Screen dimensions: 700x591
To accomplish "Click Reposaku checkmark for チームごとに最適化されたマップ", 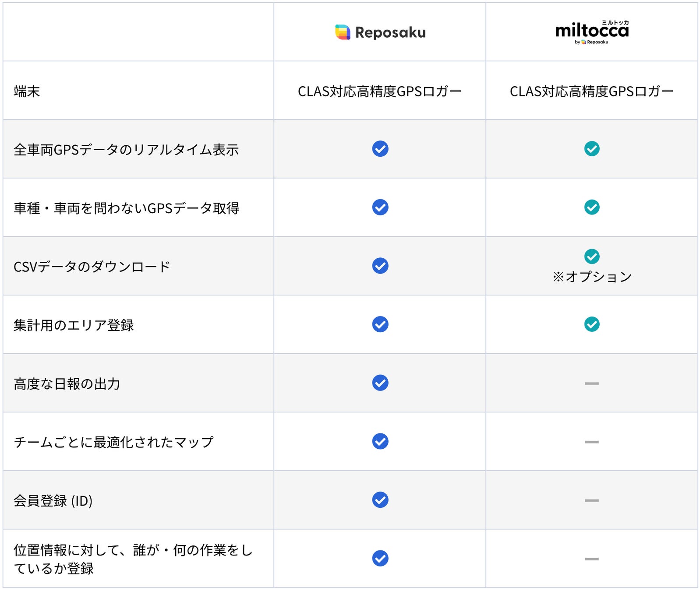I will pos(380,441).
